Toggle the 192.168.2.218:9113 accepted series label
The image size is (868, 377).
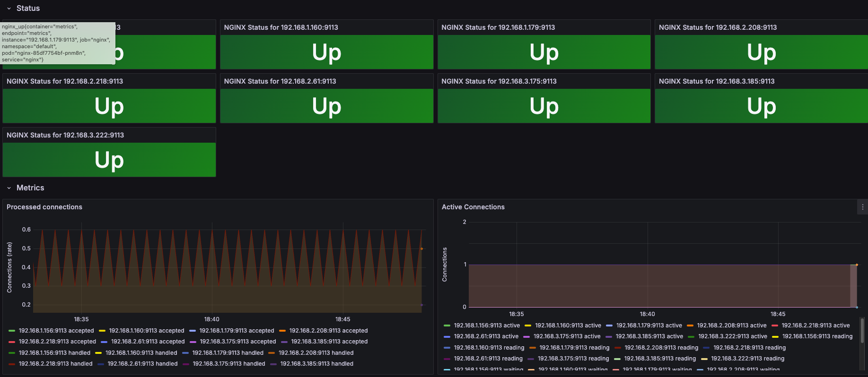pos(57,342)
